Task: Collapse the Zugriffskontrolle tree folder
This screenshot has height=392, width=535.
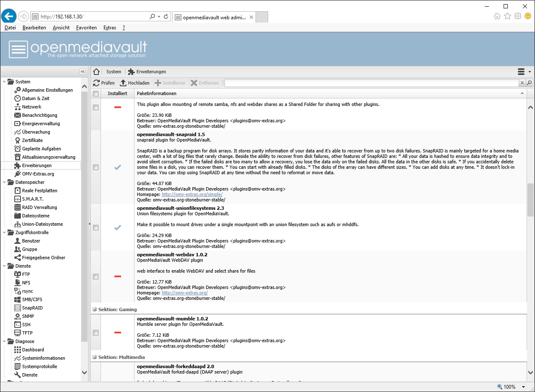Action: [4, 232]
